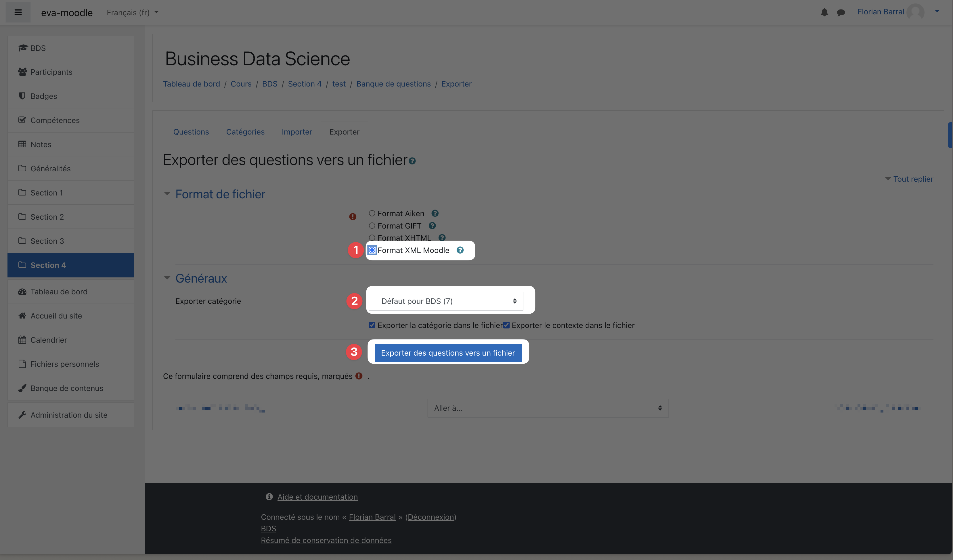Open the notifications bell icon
Viewport: 953px width, 560px height.
coord(824,12)
